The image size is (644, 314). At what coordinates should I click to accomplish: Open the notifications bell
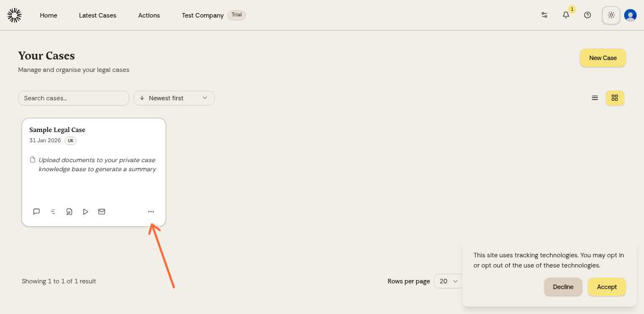click(566, 15)
